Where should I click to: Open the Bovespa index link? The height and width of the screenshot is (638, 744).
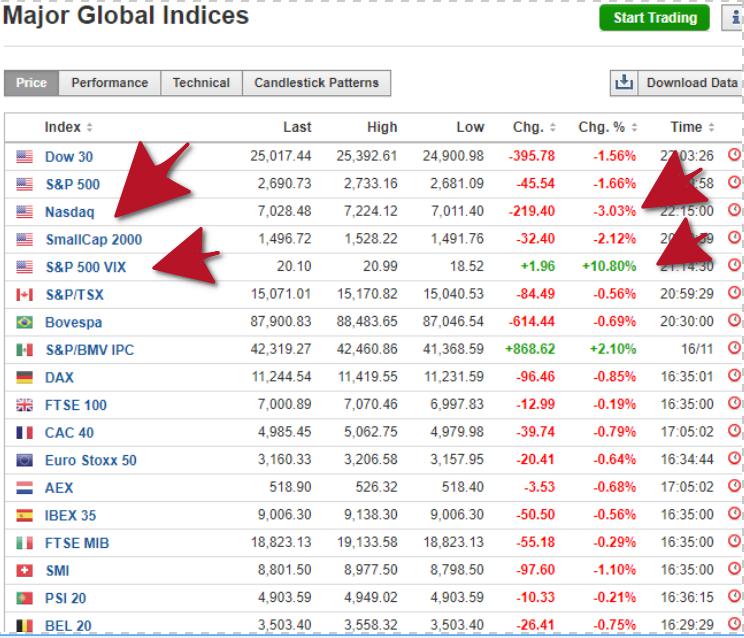click(x=74, y=322)
